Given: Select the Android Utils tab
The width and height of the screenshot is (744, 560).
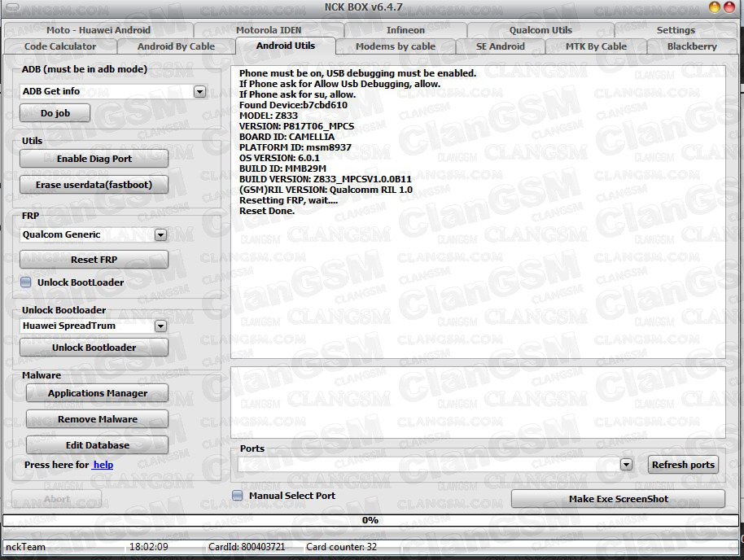Looking at the screenshot, I should click(286, 46).
